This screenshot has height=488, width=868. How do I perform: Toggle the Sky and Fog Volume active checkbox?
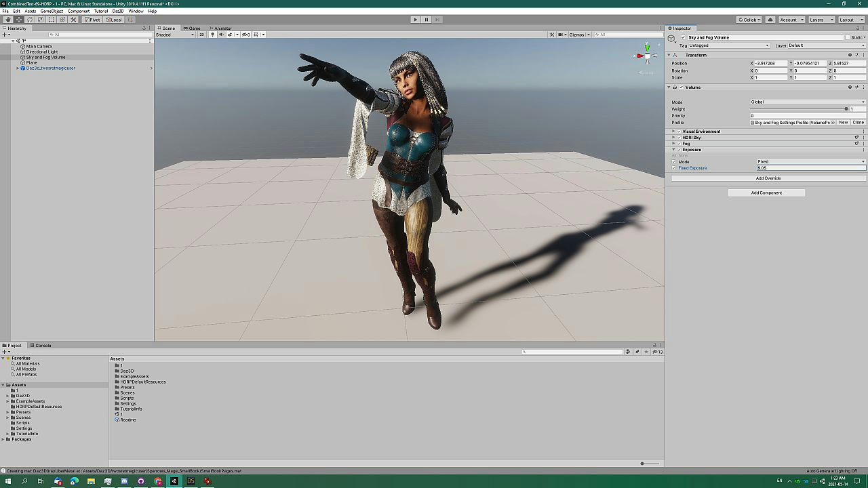tap(683, 37)
